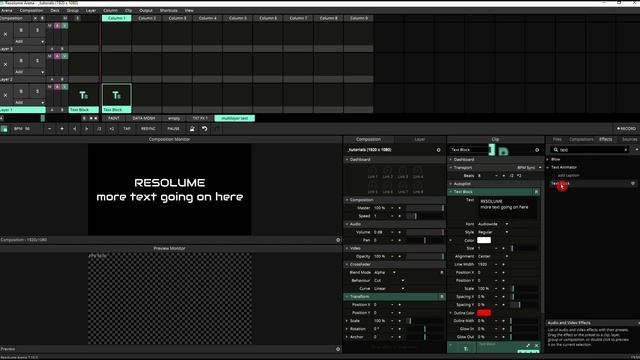
Task: Expand the Text Block preview panel
Action: [528, 346]
